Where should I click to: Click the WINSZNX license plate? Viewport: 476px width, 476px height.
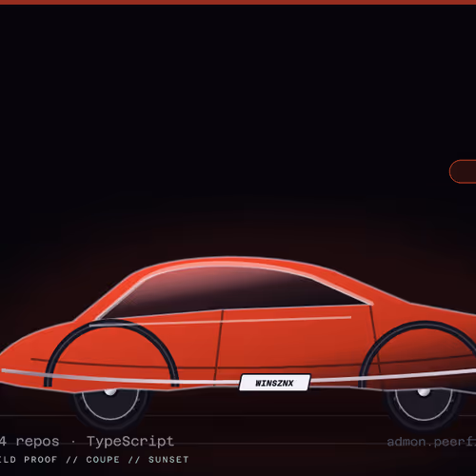(x=275, y=383)
